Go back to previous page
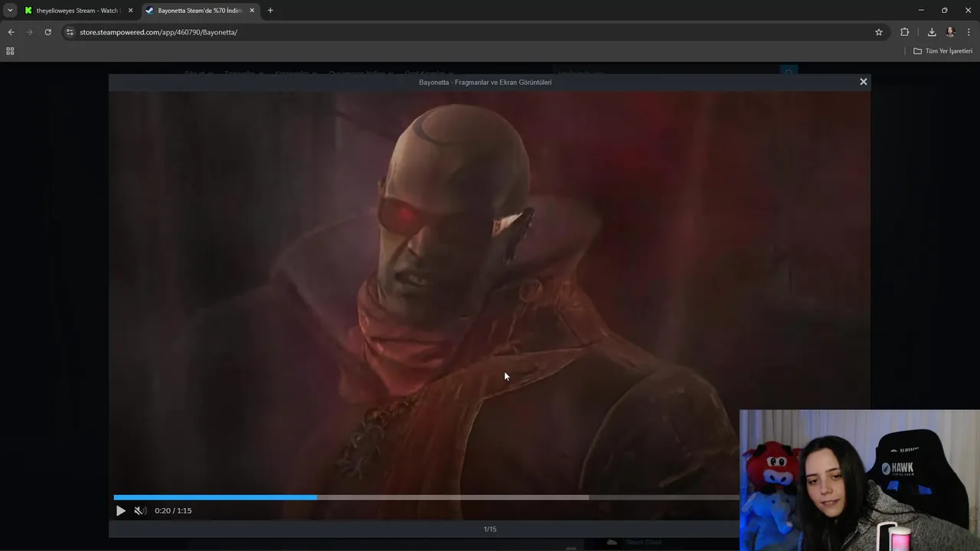The width and height of the screenshot is (980, 551). pyautogui.click(x=11, y=32)
